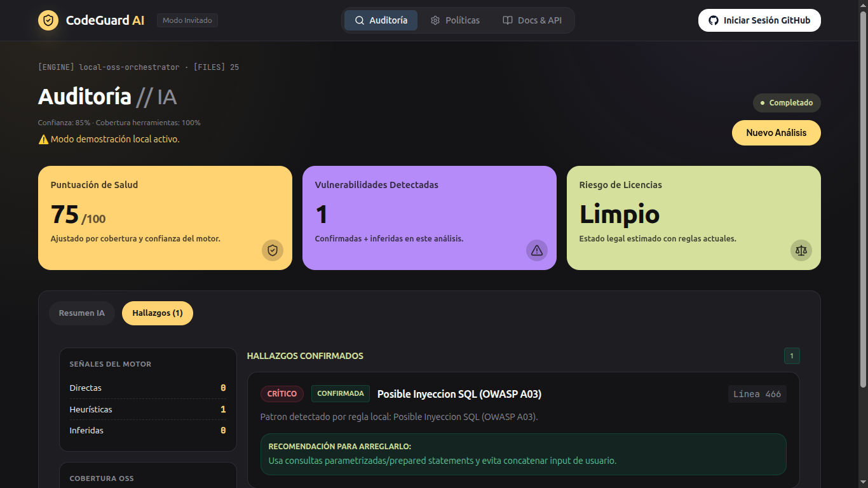Select the Hallazgos (1) tab
The width and height of the screenshot is (868, 488).
(x=158, y=313)
